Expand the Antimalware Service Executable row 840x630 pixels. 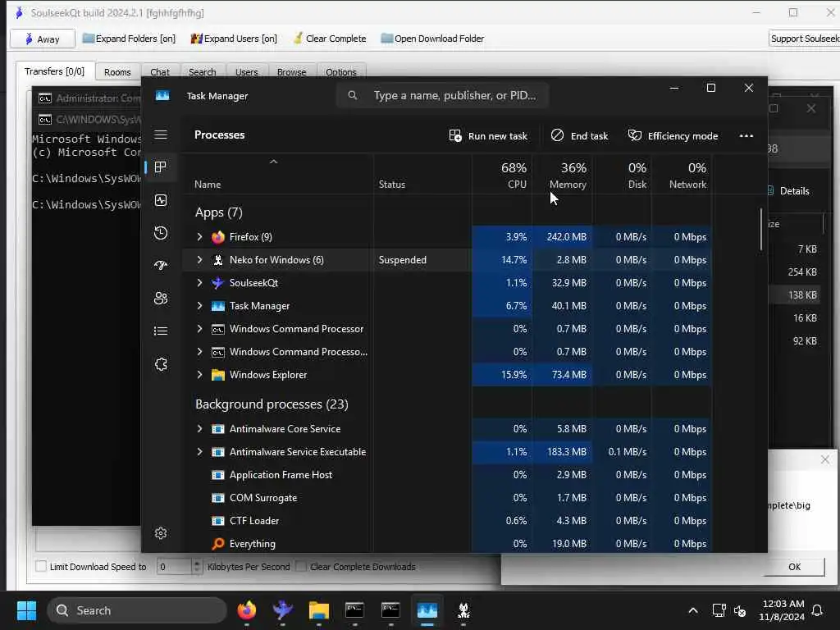tap(199, 452)
